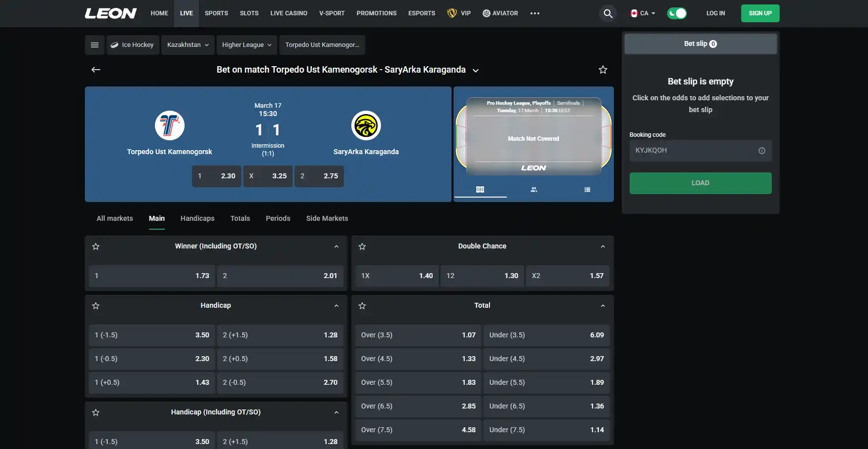
Task: Favorite the Double Chance market star
Action: 362,246
